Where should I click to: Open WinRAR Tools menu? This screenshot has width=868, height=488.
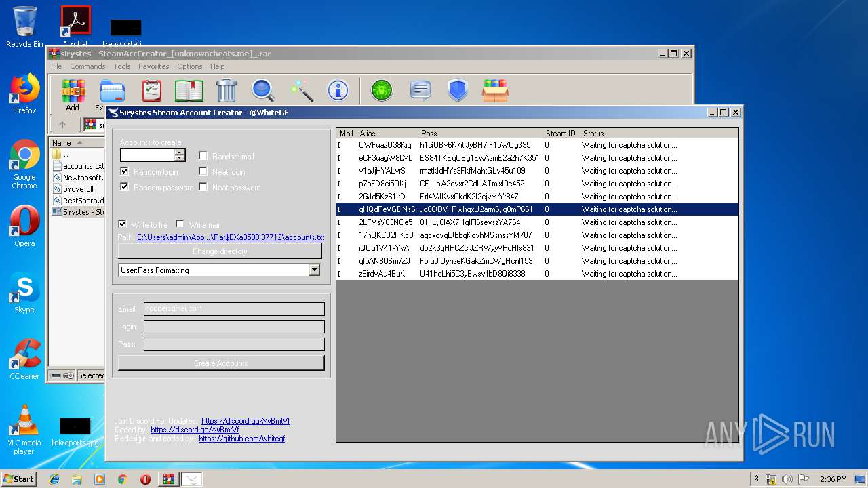(122, 66)
